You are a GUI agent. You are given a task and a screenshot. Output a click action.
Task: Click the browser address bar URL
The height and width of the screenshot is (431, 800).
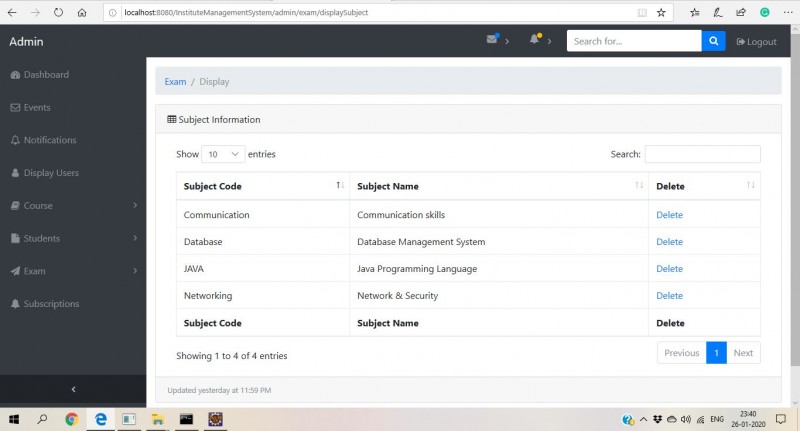coord(246,13)
